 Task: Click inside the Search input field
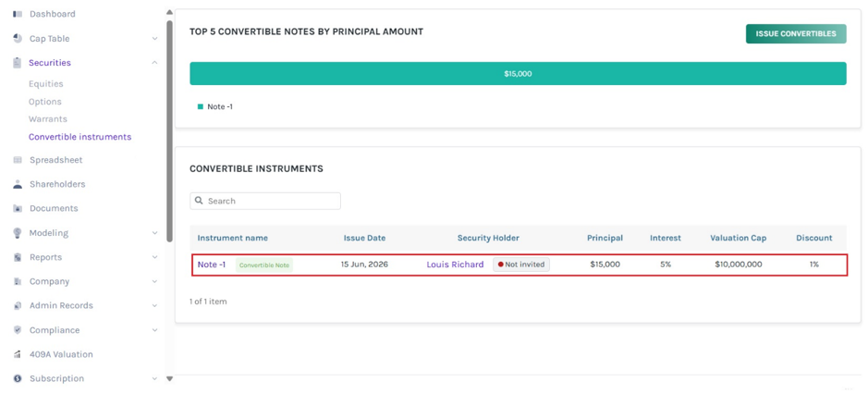pos(265,201)
